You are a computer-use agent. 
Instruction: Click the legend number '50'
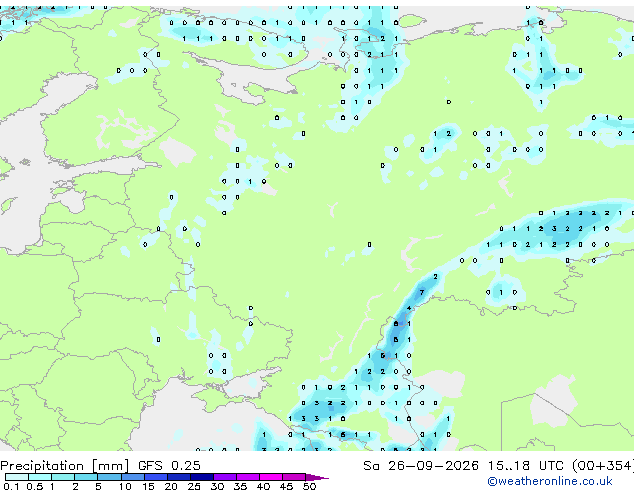(x=309, y=486)
